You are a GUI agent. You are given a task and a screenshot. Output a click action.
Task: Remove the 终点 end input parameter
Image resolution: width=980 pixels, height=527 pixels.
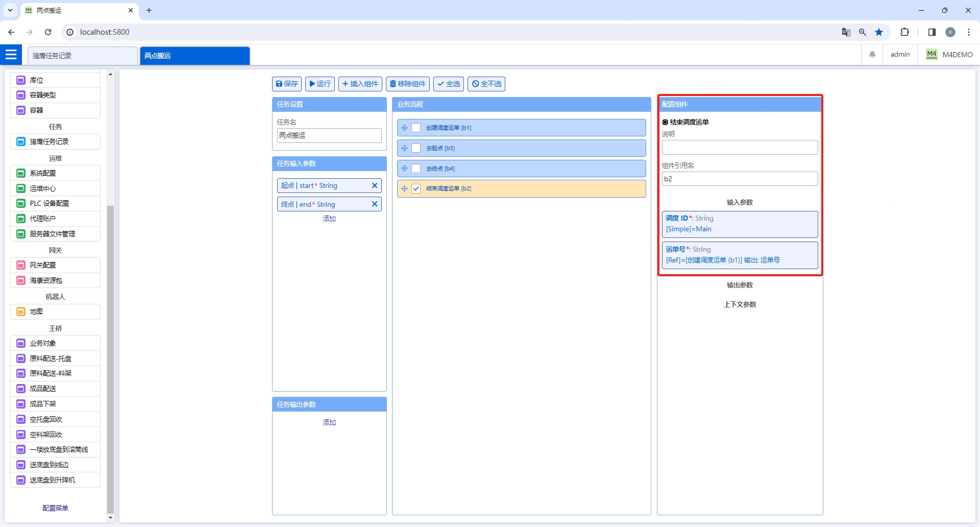click(x=375, y=204)
